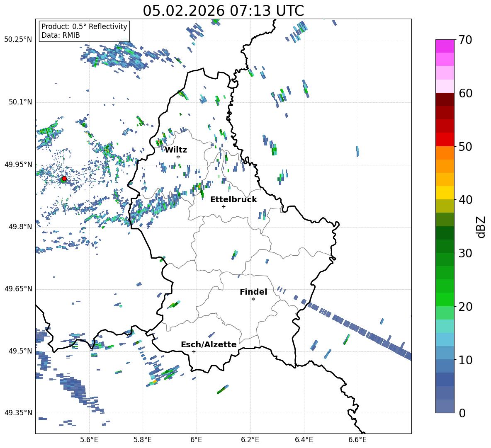This screenshot has width=491, height=448.
Task: Click the colorbar tick value 0
Action: [x=462, y=413]
